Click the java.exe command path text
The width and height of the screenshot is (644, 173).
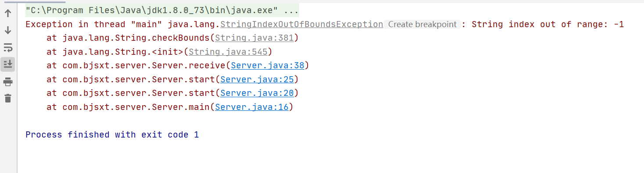151,10
